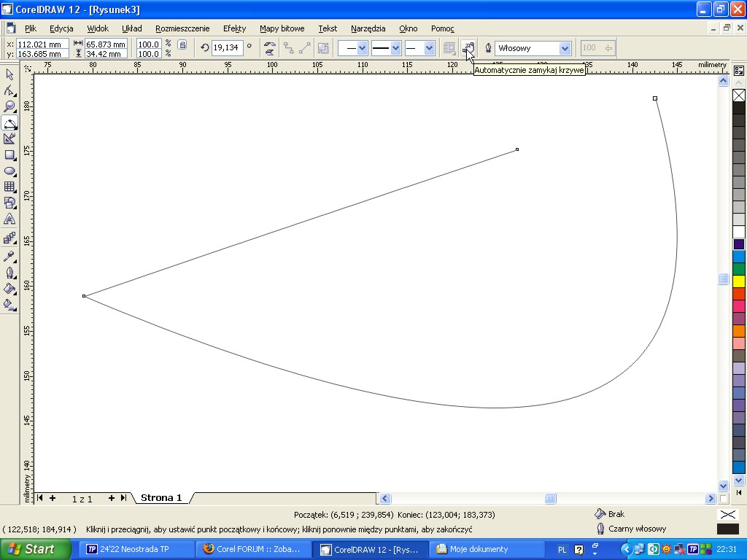Open the Mapy bitowe menu
747x560 pixels.
[x=282, y=28]
